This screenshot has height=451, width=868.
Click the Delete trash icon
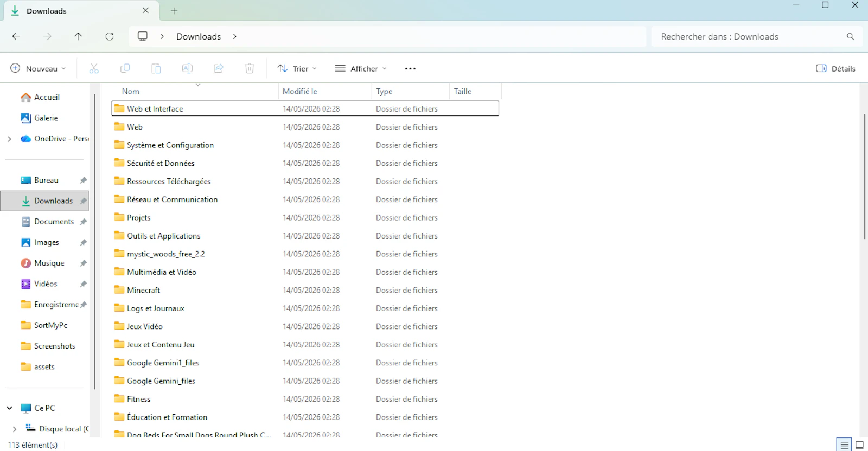[250, 68]
